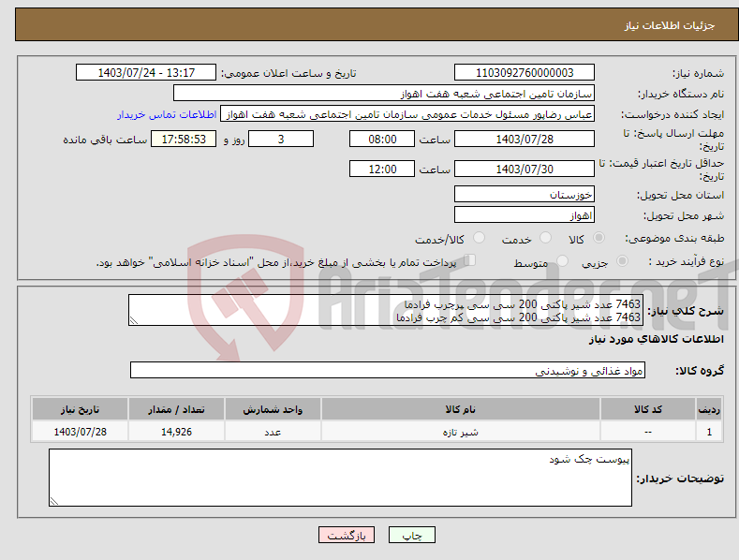Click the resize handle of buyer notes textarea
Image resolution: width=739 pixels, height=560 pixels.
click(x=54, y=501)
